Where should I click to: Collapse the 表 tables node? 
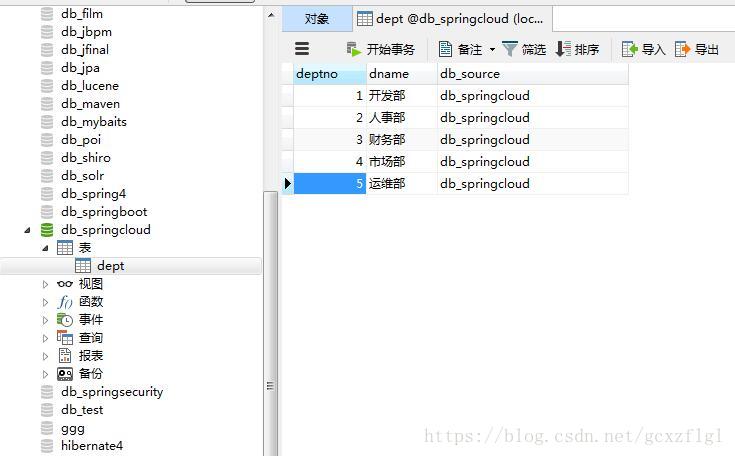point(45,248)
